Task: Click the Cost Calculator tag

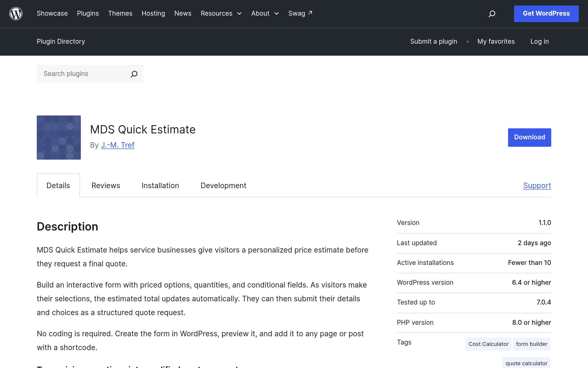Action: 488,344
